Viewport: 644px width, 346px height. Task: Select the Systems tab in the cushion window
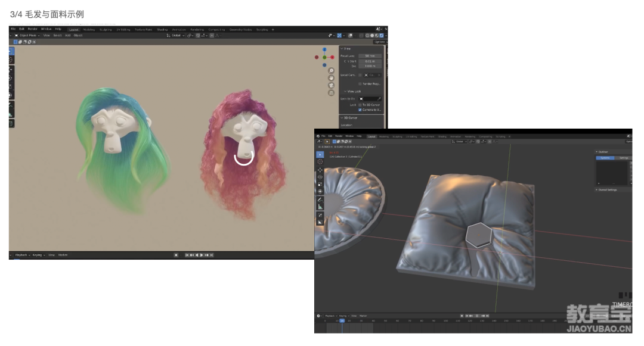pos(605,158)
